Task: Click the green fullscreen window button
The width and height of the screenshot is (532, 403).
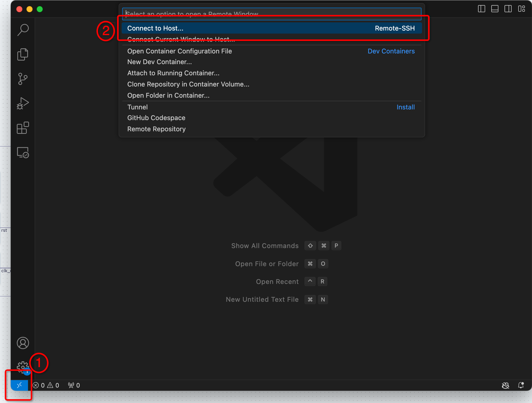Action: click(x=40, y=9)
